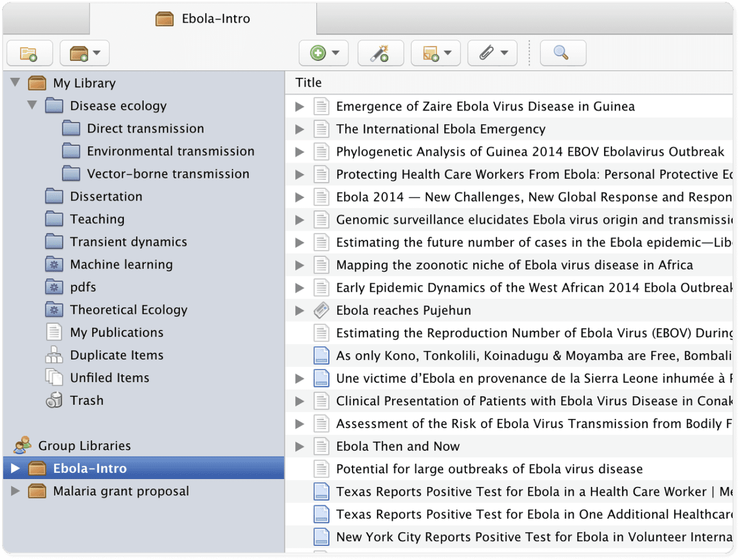740x560 pixels.
Task: Expand the Ebola reaches Pujehun item
Action: [300, 310]
